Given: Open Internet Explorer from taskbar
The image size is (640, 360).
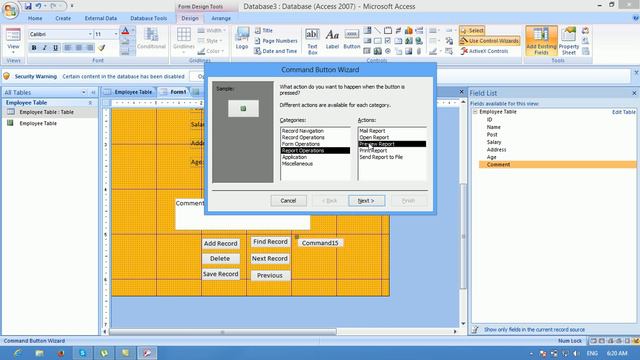Looking at the screenshot, I should pyautogui.click(x=18, y=353).
